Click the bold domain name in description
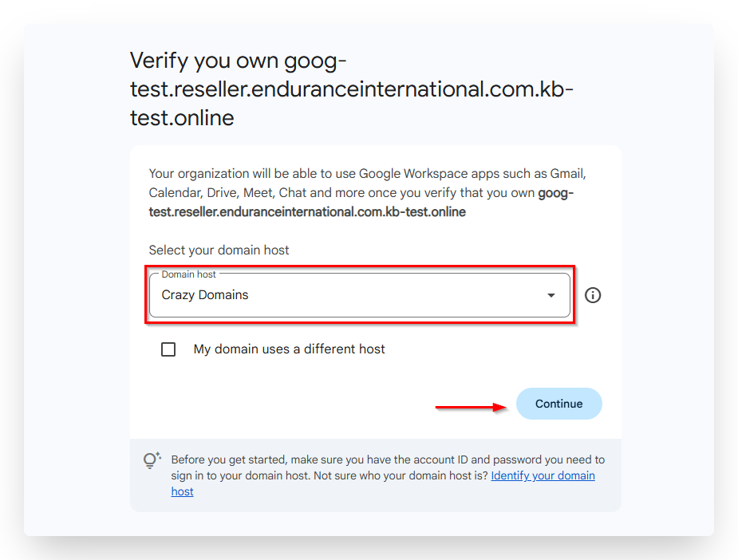 361,203
